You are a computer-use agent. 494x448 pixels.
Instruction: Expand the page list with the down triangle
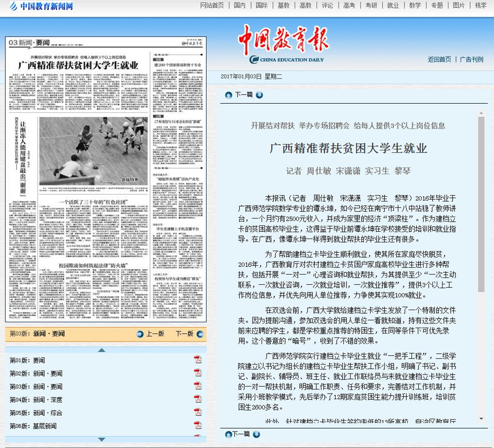101,439
